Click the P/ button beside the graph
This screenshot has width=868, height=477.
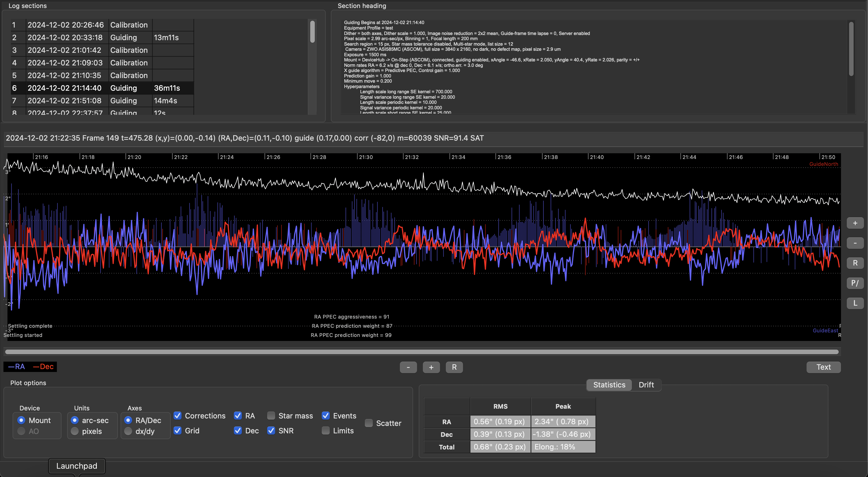855,283
